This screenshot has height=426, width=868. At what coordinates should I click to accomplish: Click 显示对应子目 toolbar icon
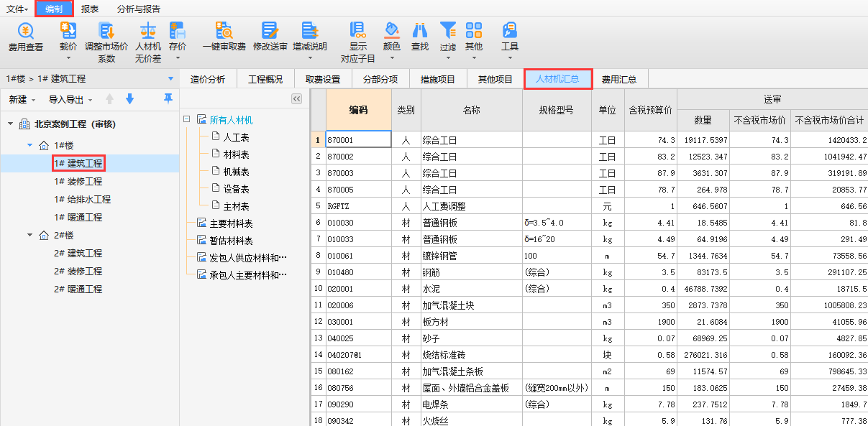(357, 32)
